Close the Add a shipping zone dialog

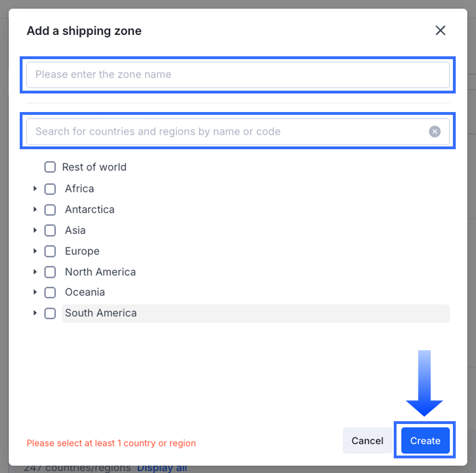coord(441,30)
